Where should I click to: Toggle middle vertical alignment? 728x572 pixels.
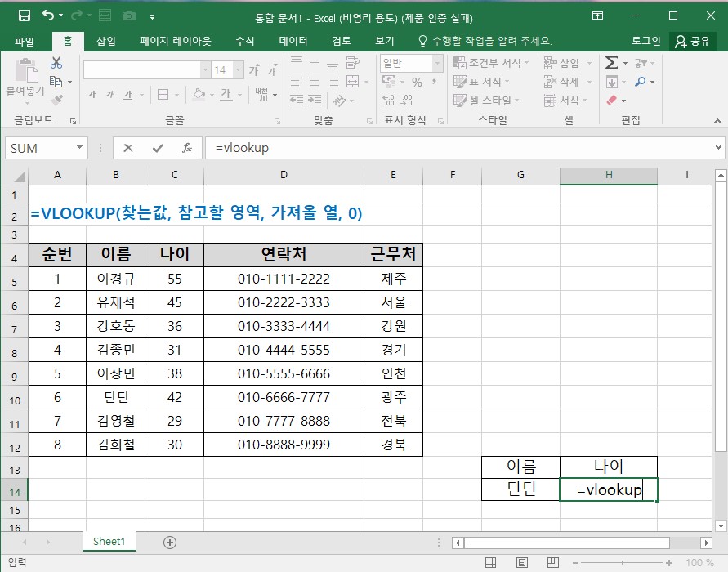pyautogui.click(x=315, y=62)
